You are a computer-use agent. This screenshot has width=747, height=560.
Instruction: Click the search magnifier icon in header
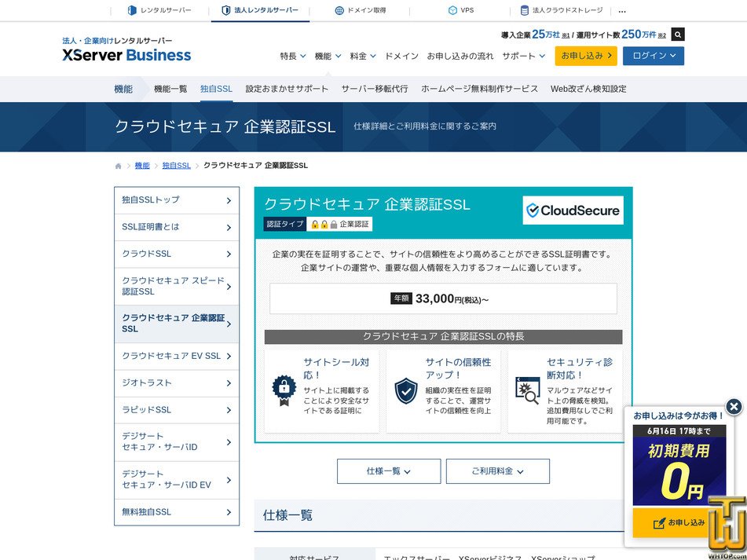coord(677,35)
